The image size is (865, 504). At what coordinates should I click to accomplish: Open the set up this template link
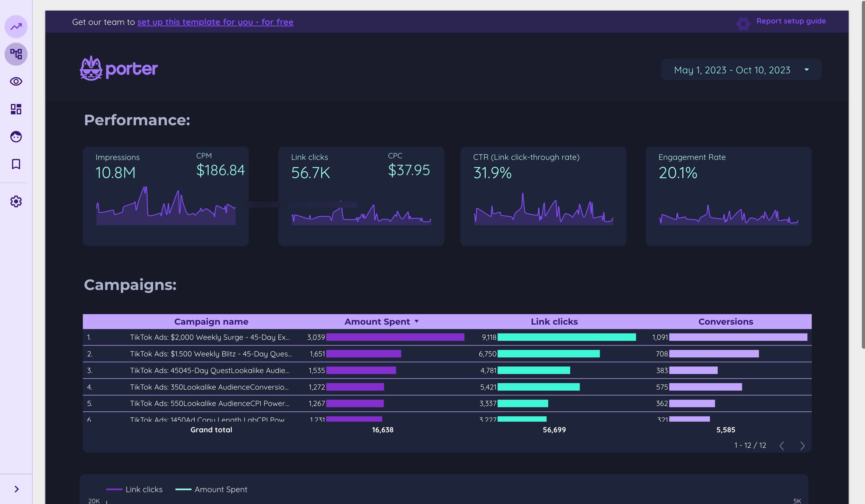[x=215, y=21]
